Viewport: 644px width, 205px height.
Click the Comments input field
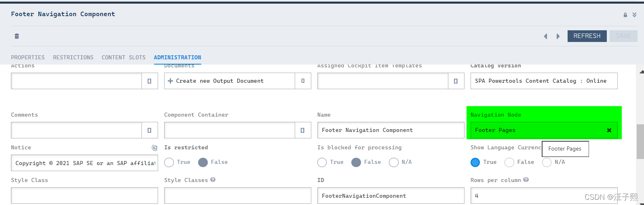[76, 130]
